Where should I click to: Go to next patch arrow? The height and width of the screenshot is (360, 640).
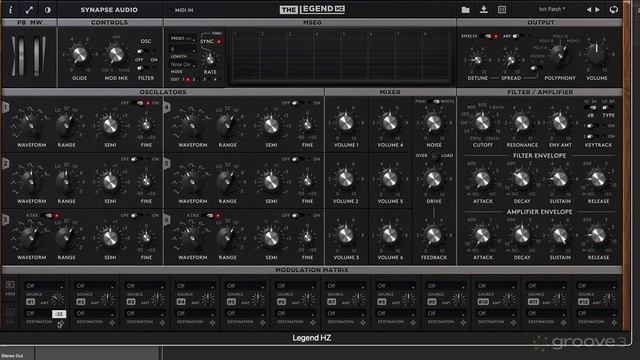click(x=598, y=9)
